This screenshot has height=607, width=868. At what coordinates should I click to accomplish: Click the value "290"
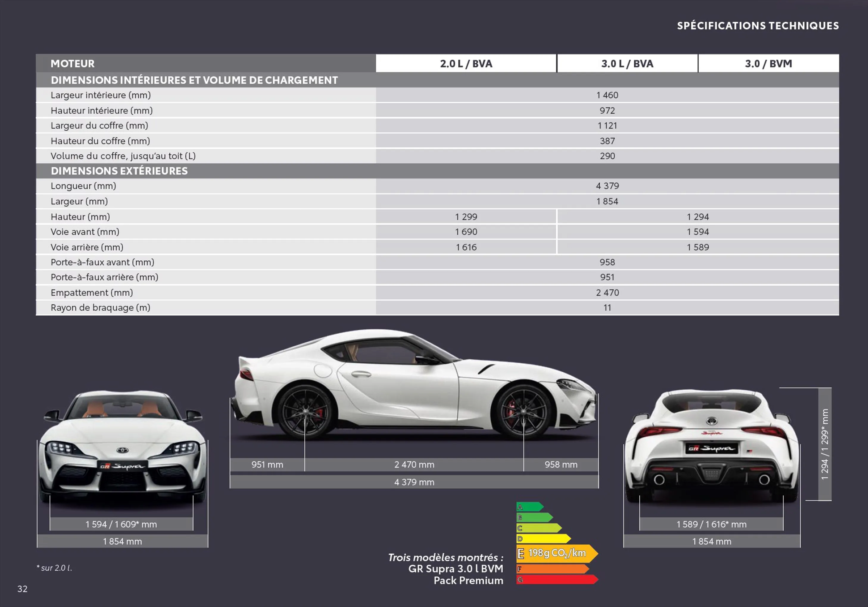click(x=607, y=156)
